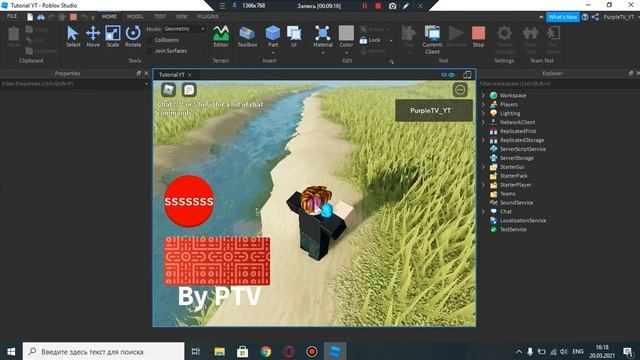640x360 pixels.
Task: Enable the Join Surfaces checkbox
Action: [x=149, y=51]
